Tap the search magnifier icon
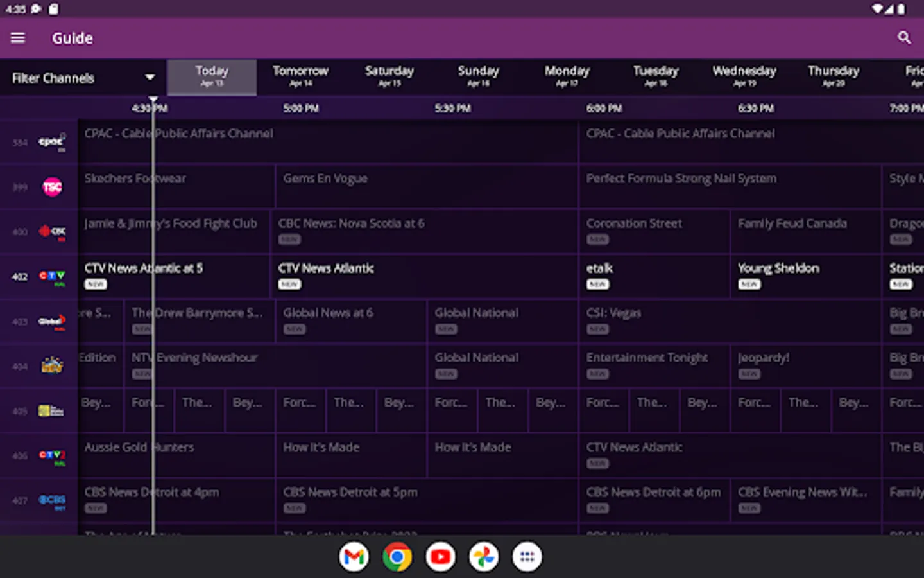Image resolution: width=924 pixels, height=578 pixels. coord(904,38)
